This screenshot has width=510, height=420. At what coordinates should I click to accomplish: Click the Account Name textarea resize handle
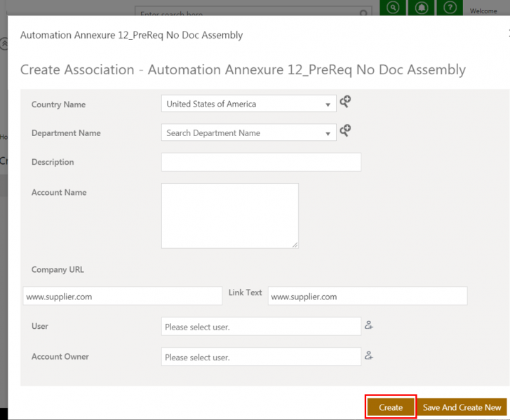[295, 245]
